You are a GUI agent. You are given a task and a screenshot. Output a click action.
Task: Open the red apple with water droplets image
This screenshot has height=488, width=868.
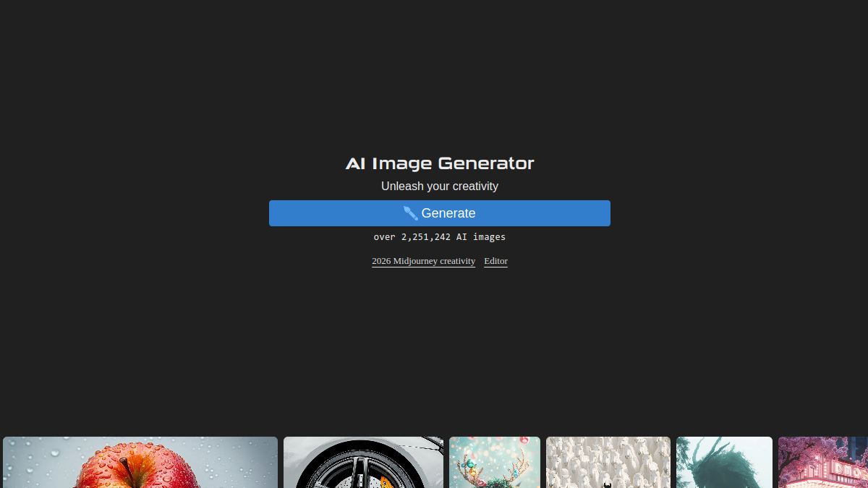(x=140, y=462)
